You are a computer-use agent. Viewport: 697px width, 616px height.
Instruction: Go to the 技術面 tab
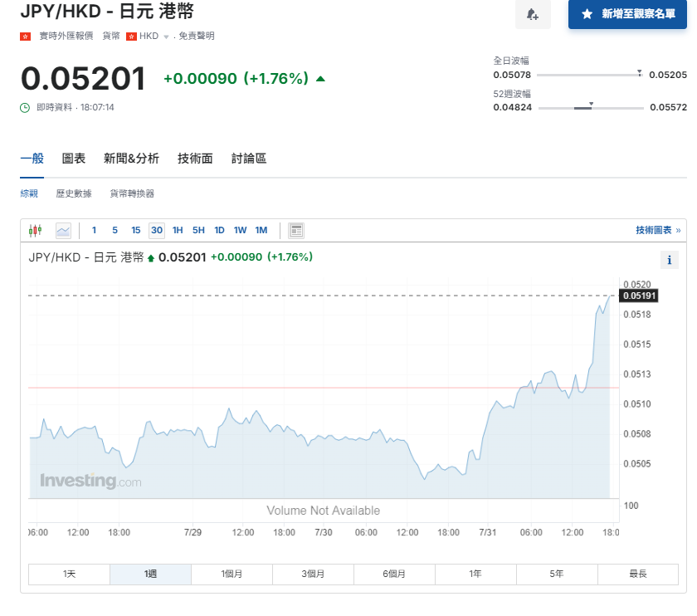click(195, 159)
